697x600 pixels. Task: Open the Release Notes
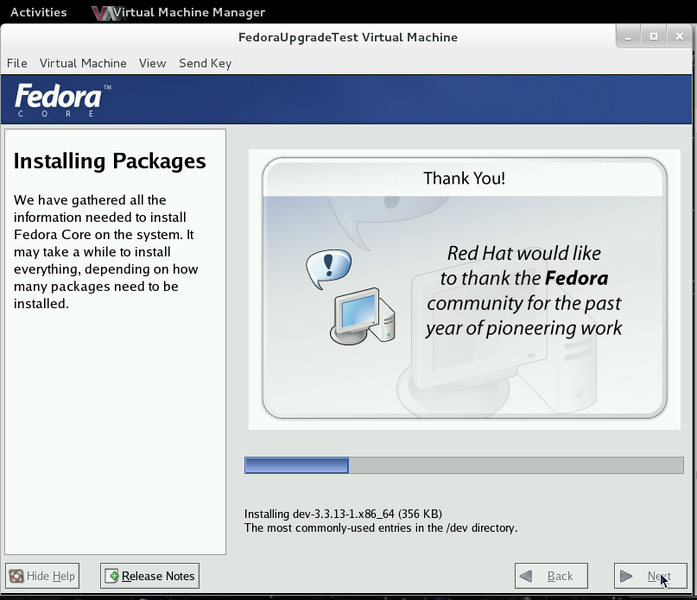click(x=149, y=576)
